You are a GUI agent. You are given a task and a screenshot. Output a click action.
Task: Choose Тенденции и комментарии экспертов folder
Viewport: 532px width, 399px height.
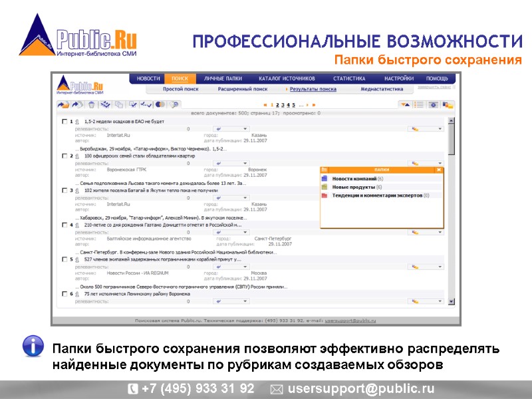coord(377,196)
